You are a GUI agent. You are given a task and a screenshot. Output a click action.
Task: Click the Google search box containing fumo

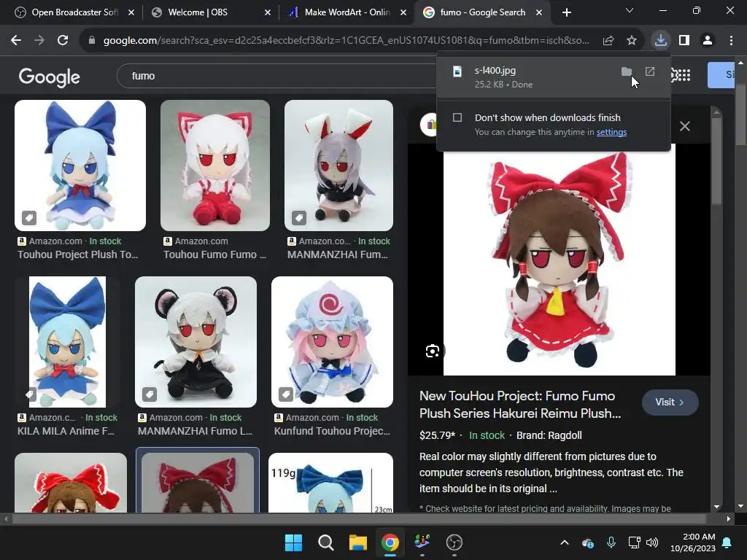click(276, 76)
